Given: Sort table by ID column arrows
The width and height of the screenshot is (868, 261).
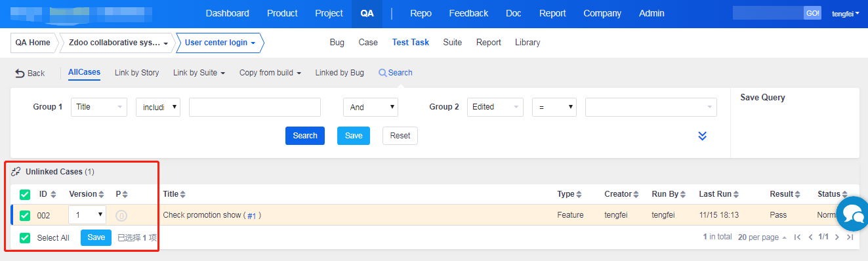Looking at the screenshot, I should point(54,194).
